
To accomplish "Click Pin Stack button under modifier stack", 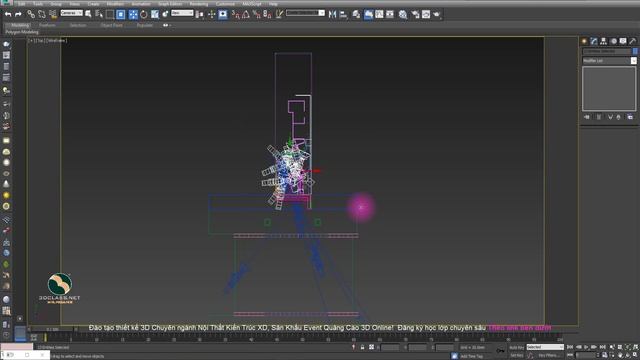I will tap(587, 117).
